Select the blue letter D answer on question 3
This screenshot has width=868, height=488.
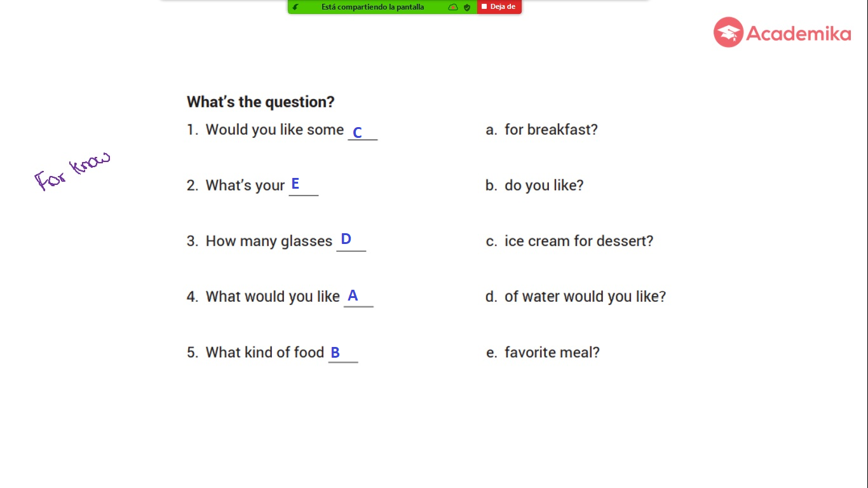tap(346, 239)
